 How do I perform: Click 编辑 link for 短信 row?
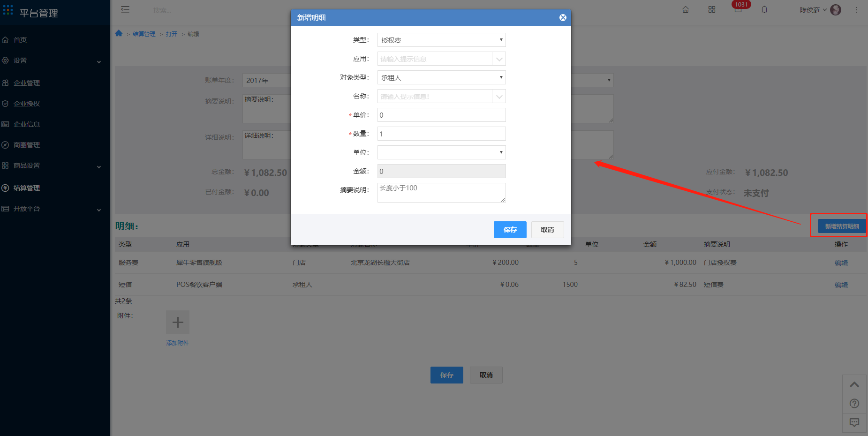(x=841, y=285)
